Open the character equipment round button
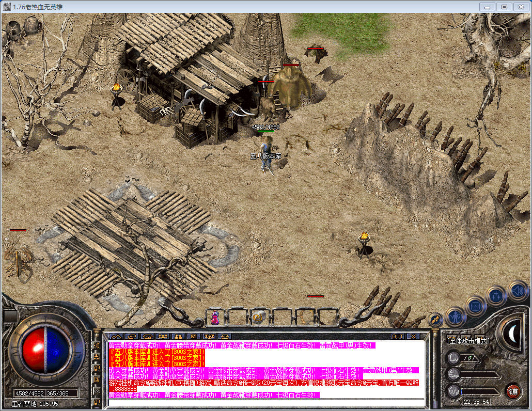Viewport: 532px width, 411px height. (x=456, y=317)
